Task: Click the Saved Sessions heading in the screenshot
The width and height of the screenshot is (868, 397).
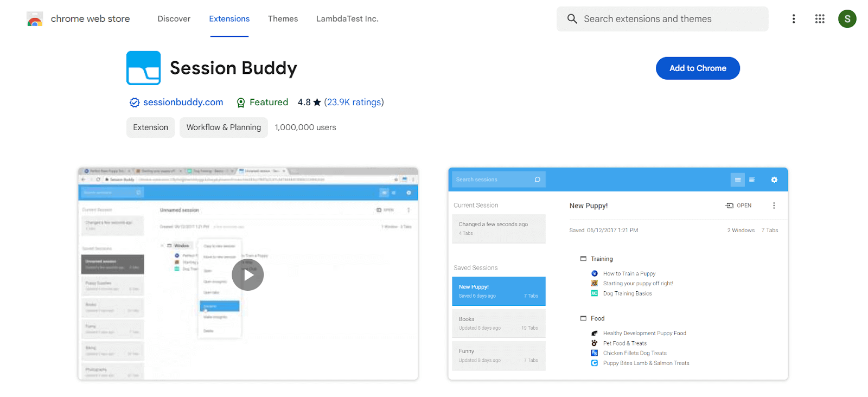Action: coord(476,268)
